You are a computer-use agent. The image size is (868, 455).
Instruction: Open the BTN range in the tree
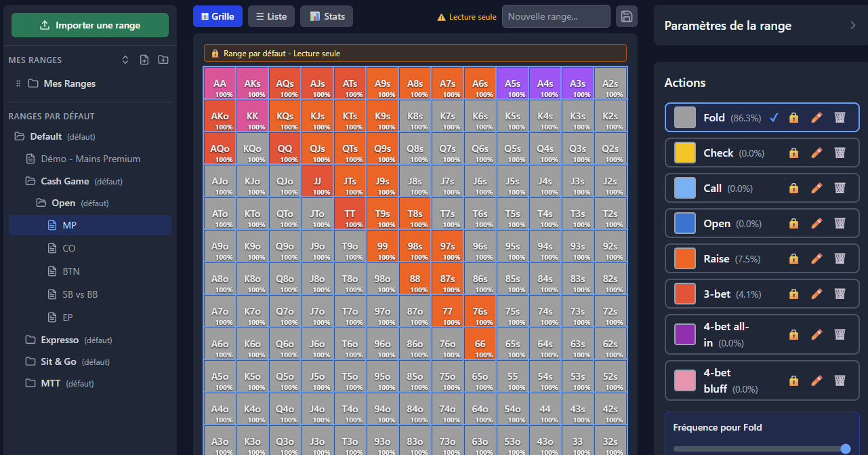[x=71, y=271]
